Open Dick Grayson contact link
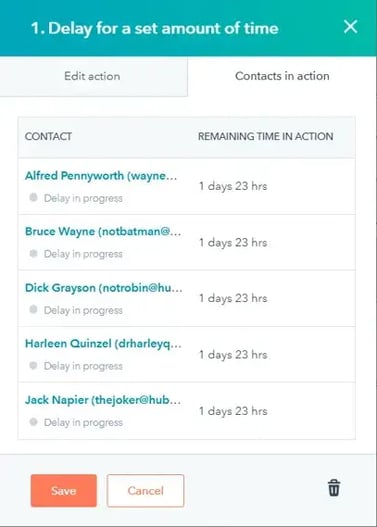 click(x=103, y=288)
